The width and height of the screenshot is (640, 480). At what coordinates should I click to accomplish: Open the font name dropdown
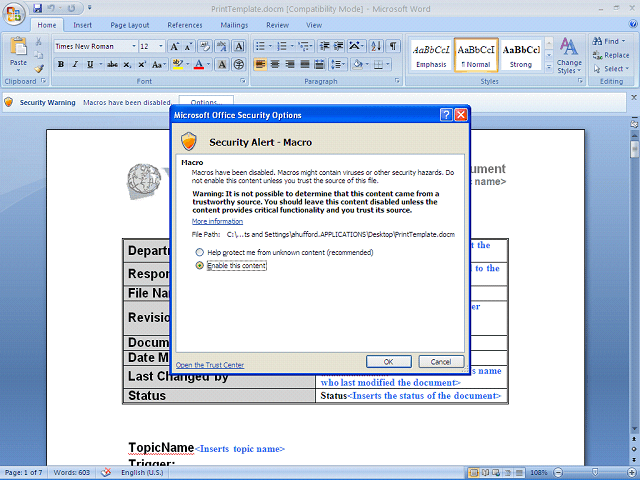coord(133,46)
